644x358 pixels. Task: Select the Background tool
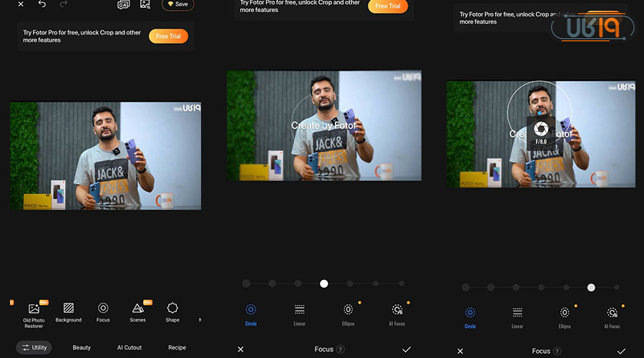pyautogui.click(x=69, y=312)
